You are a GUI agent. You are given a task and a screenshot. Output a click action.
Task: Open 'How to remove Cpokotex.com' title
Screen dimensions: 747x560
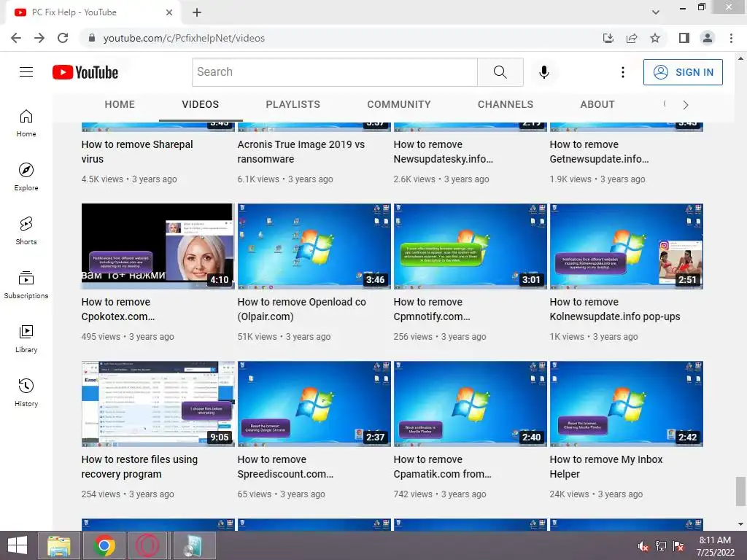pos(118,309)
